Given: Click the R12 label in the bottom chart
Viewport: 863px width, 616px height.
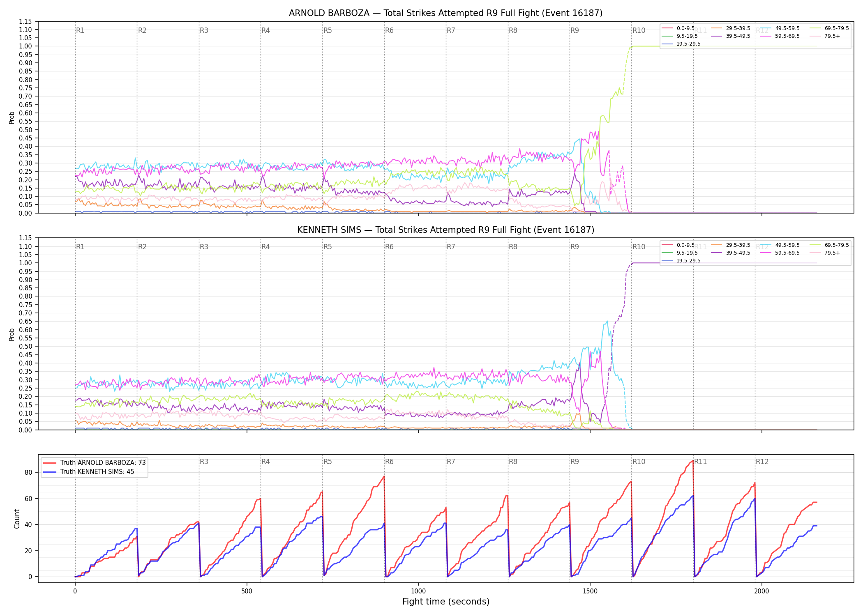Looking at the screenshot, I should pyautogui.click(x=762, y=462).
